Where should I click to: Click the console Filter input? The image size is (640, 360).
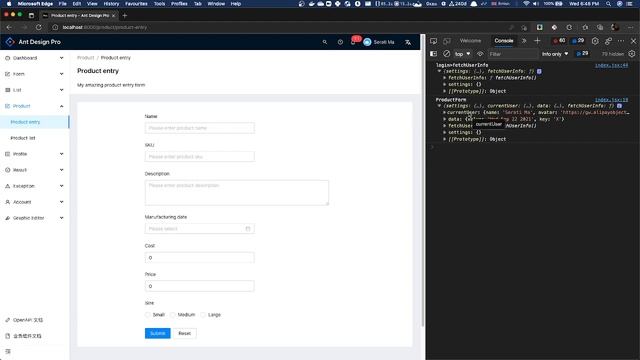click(512, 54)
